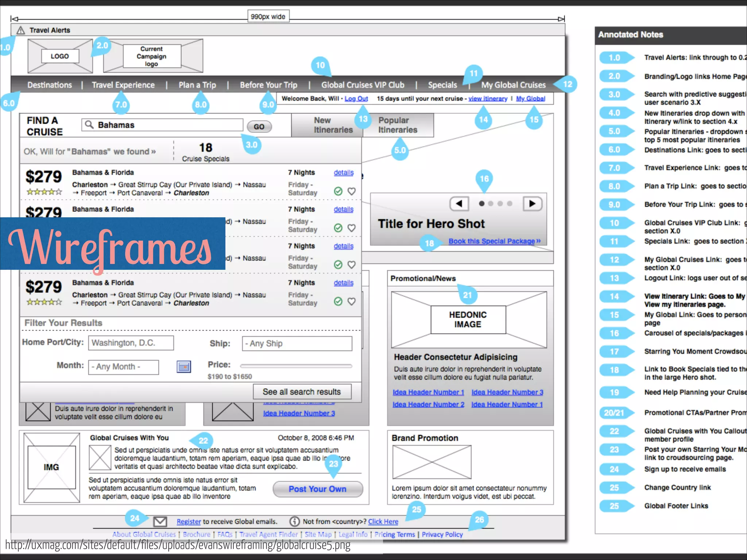The image size is (747, 560).
Task: Click the search magnifier icon
Action: [89, 125]
